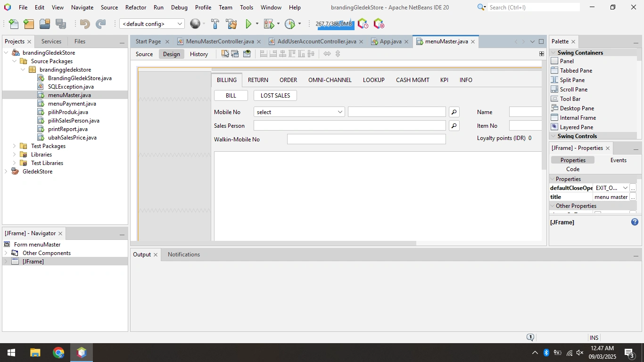Click the BILL button in the form

231,96
